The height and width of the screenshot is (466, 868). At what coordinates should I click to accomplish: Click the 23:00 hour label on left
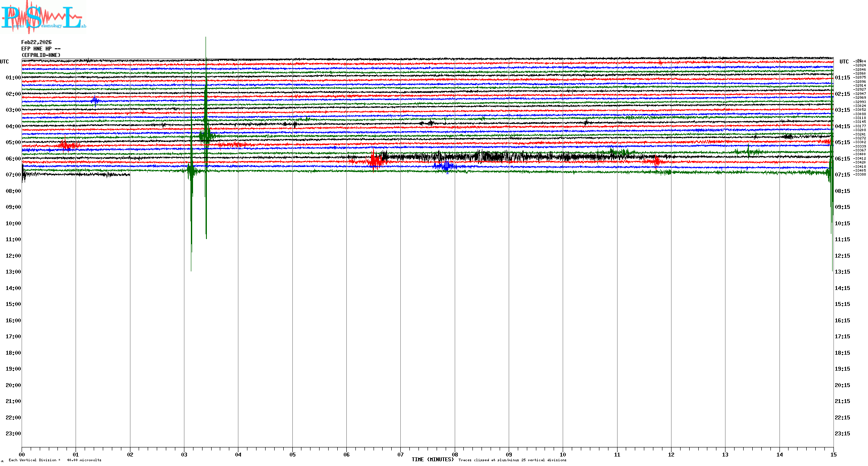point(13,434)
